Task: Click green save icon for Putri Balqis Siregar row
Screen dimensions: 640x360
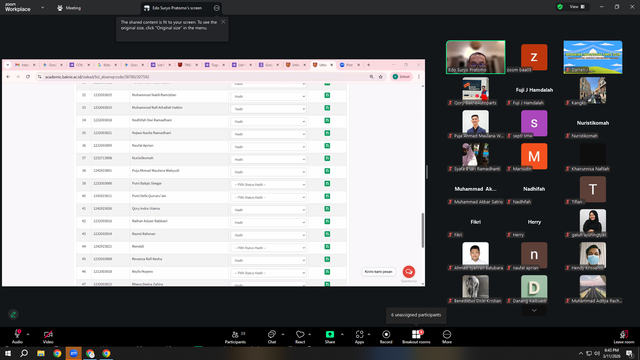Action: [x=327, y=184]
